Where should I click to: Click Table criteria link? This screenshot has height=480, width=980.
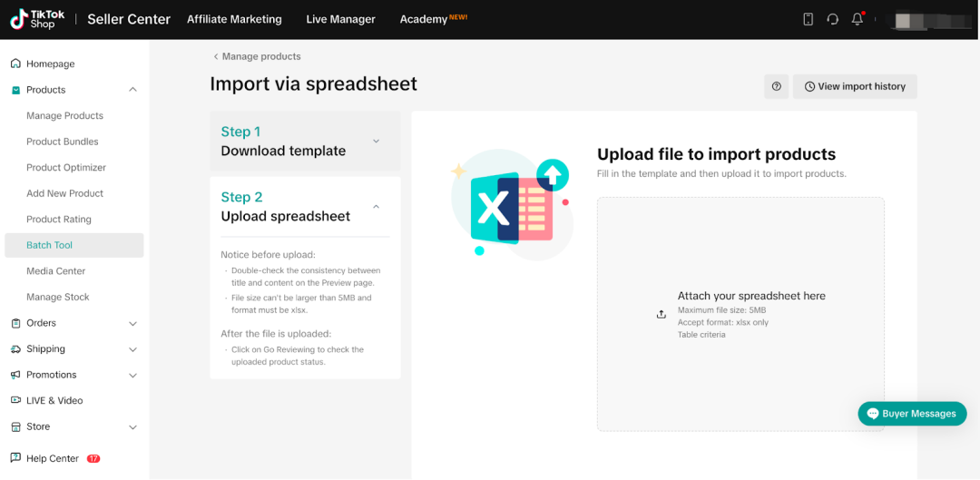tap(701, 335)
